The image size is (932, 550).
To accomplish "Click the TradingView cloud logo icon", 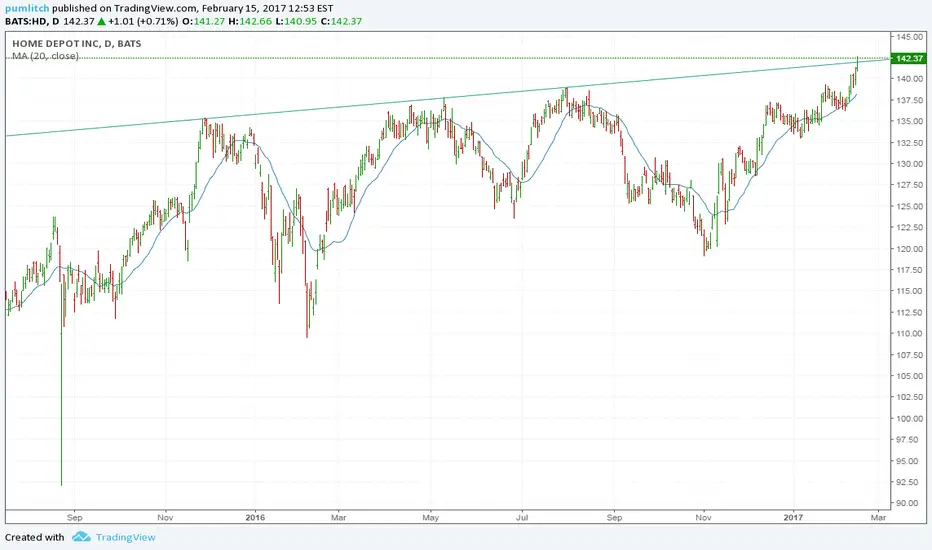I will (81, 537).
